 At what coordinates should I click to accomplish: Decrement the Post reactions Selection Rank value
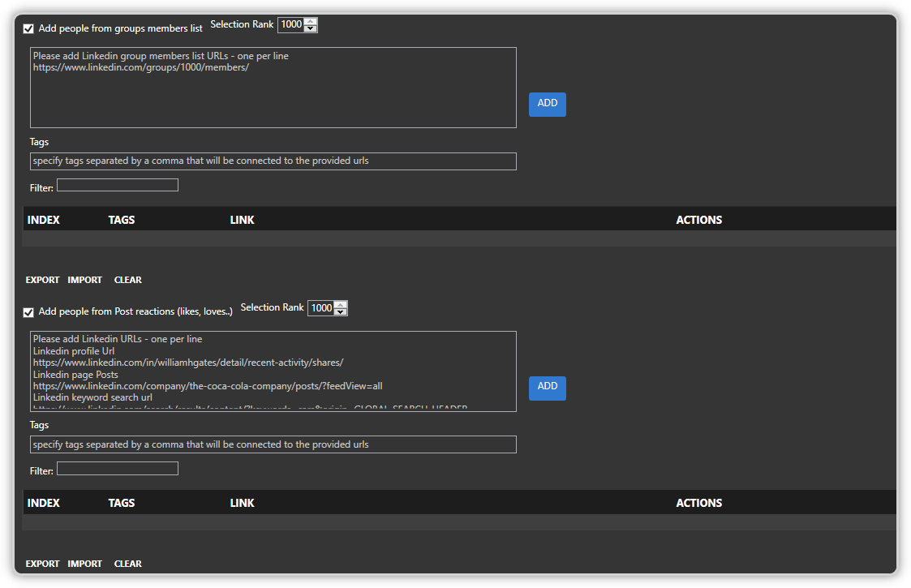340,311
